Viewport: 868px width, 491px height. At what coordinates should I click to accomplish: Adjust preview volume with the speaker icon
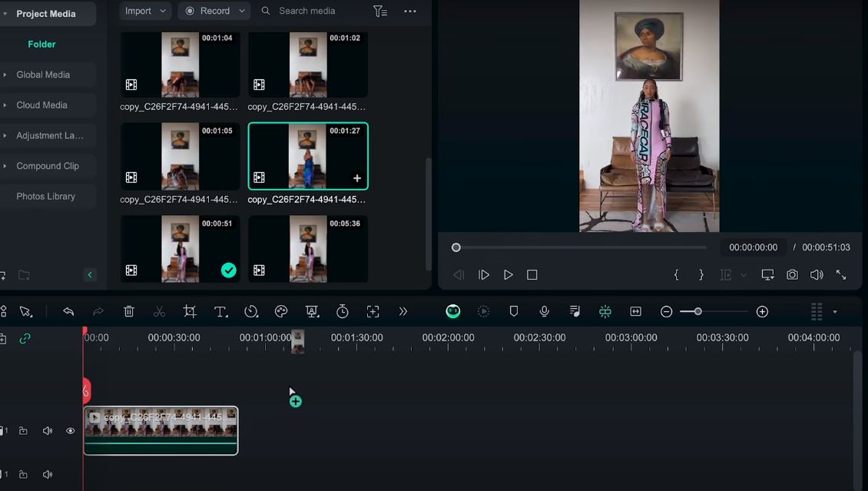point(817,274)
